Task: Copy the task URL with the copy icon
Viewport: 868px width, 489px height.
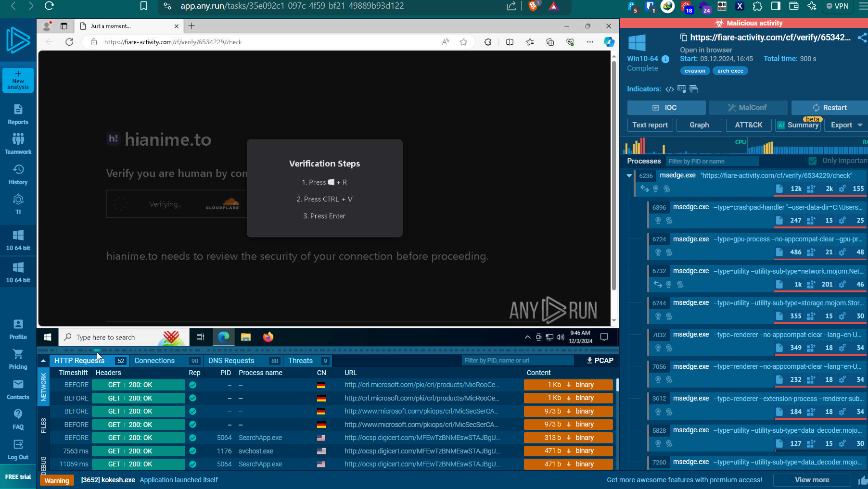Action: [x=683, y=38]
